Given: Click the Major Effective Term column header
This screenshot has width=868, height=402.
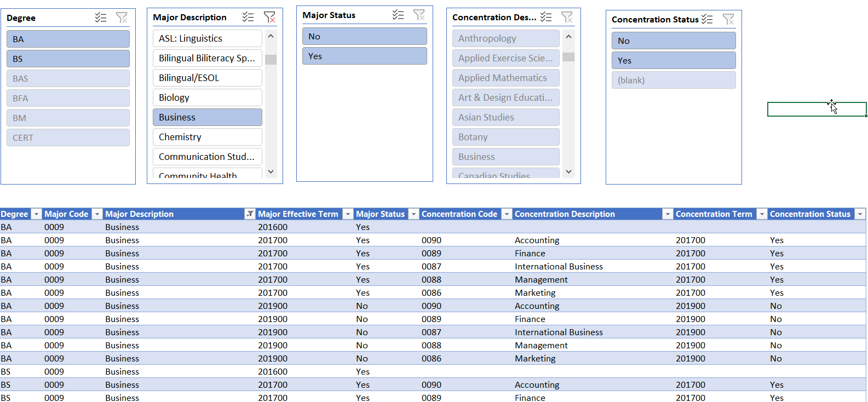Looking at the screenshot, I should (298, 214).
